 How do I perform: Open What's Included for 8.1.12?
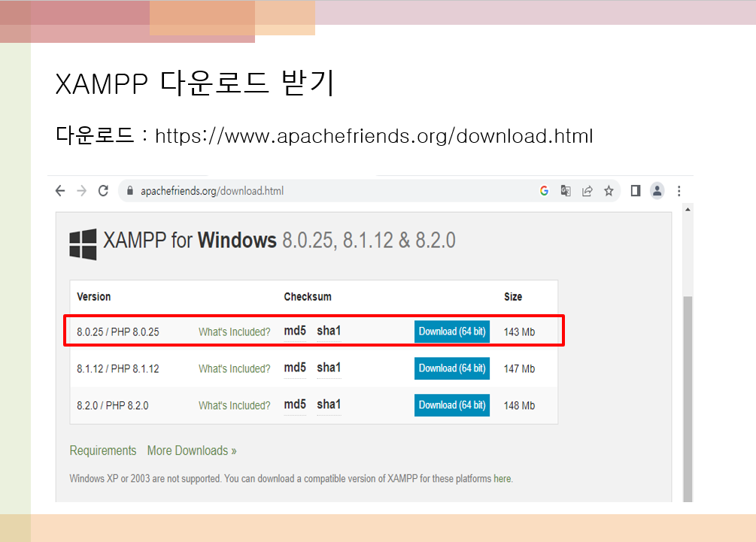[234, 368]
